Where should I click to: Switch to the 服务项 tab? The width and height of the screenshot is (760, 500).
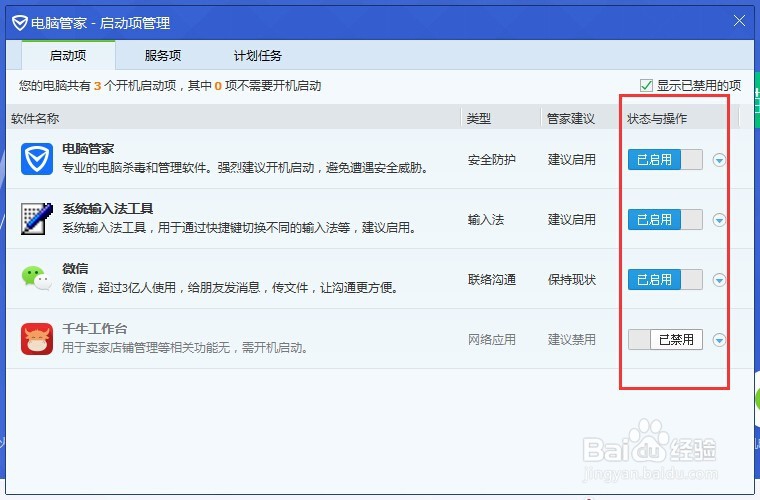(163, 55)
